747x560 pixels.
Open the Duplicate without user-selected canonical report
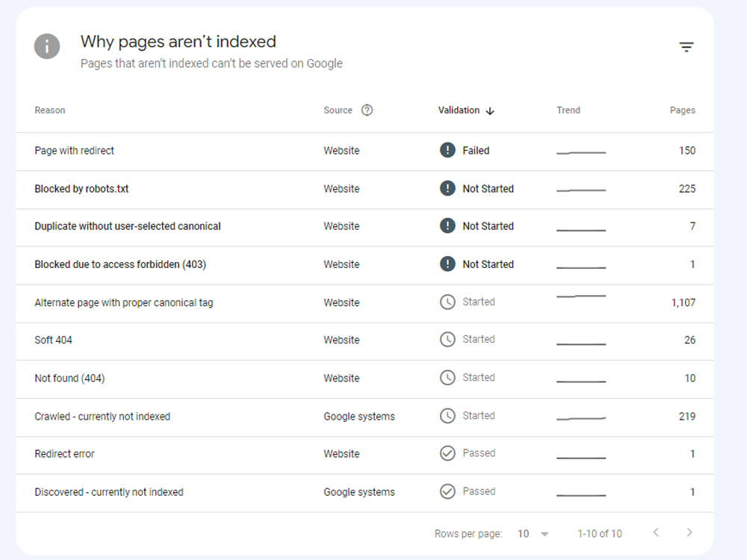pyautogui.click(x=127, y=226)
